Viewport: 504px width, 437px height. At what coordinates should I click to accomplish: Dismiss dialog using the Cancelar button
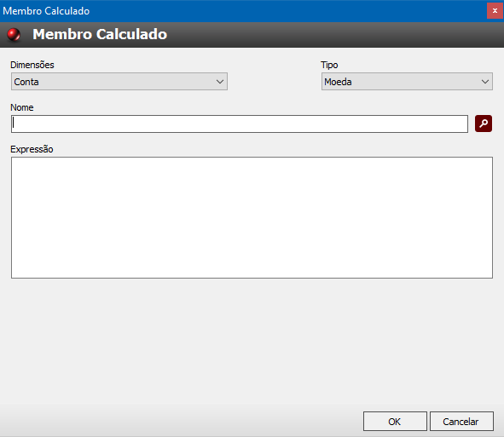[461, 422]
